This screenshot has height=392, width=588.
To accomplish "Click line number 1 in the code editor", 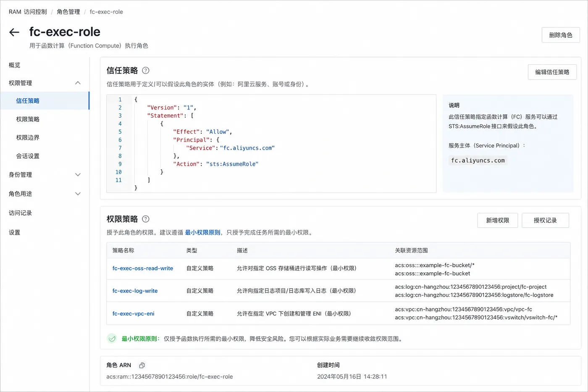I will point(120,100).
